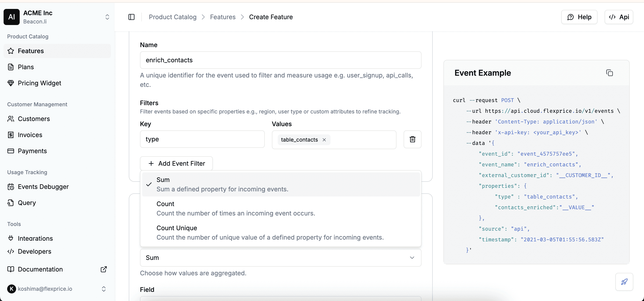Click the ACME Inc logo avatar
The width and height of the screenshot is (644, 301).
pos(11,17)
